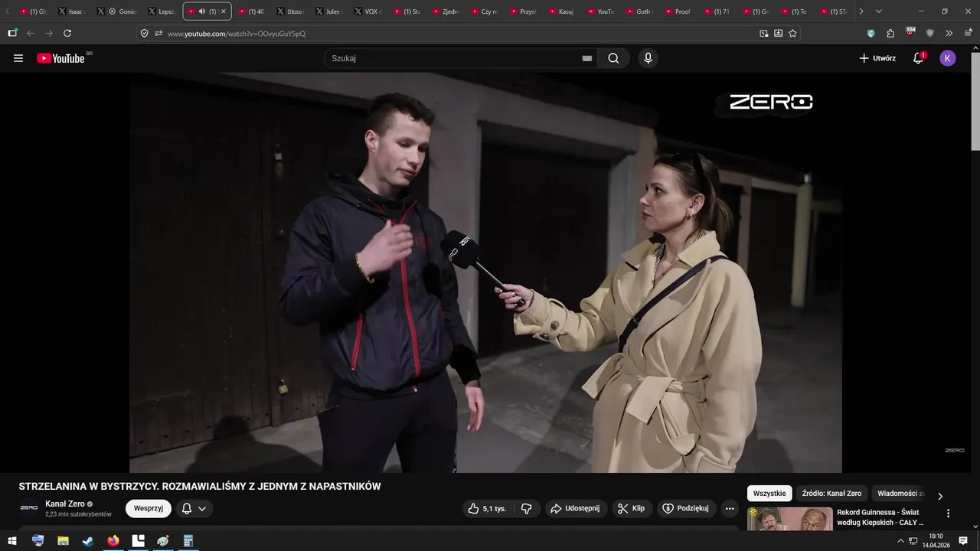Open the YouTube hamburger guide menu
The height and width of the screenshot is (551, 980).
[18, 58]
